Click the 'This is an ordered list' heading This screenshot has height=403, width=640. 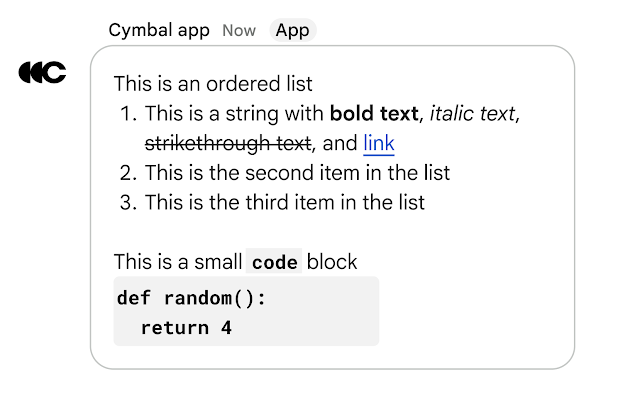click(x=213, y=84)
